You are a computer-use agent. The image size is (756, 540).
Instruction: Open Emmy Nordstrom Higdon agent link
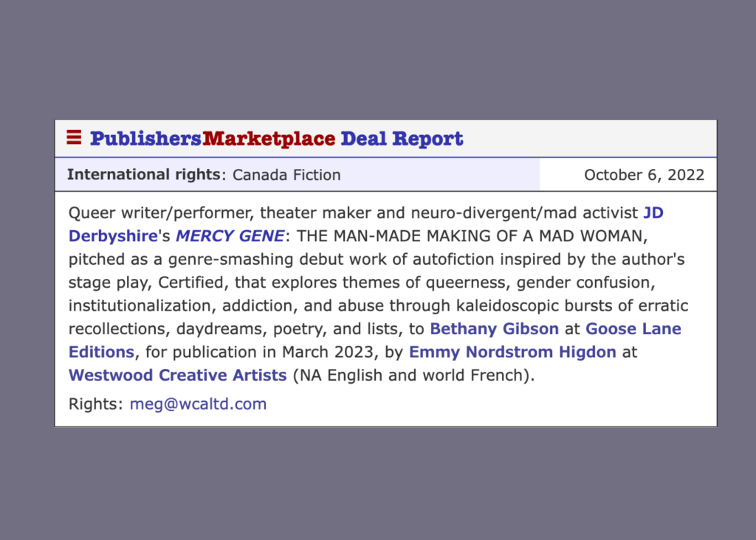click(512, 352)
